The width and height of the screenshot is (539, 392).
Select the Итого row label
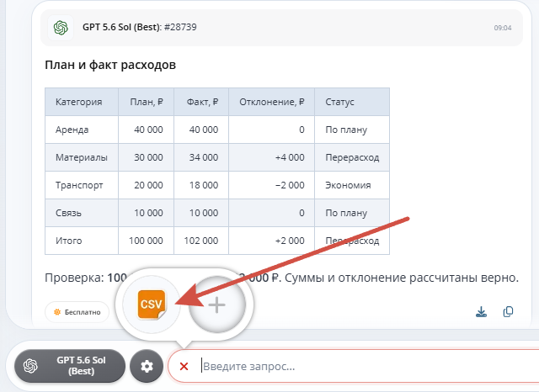(69, 241)
